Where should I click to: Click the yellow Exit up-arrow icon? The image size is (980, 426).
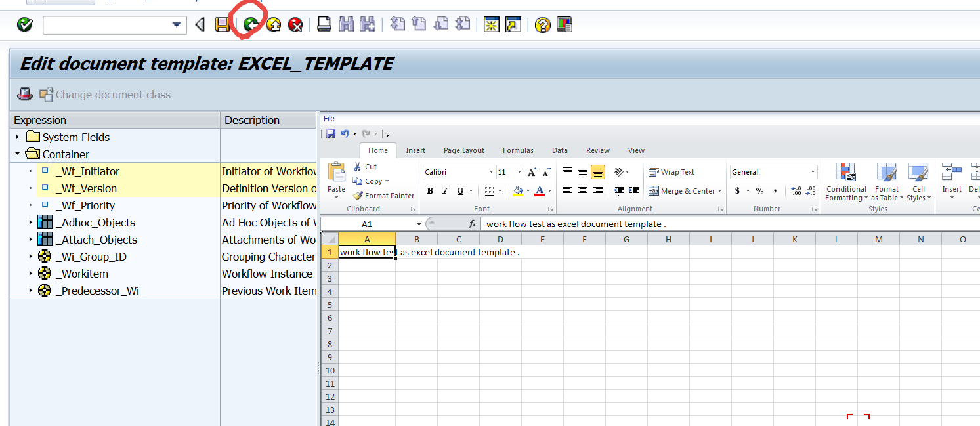click(273, 25)
